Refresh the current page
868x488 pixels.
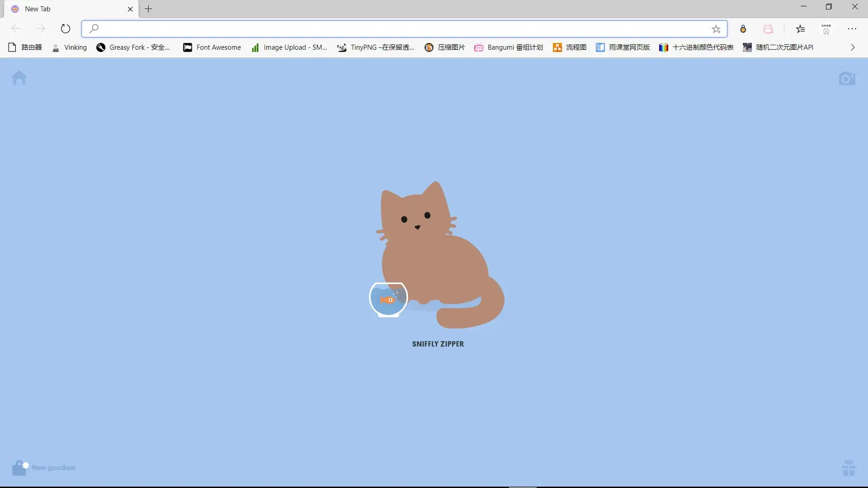pyautogui.click(x=66, y=29)
